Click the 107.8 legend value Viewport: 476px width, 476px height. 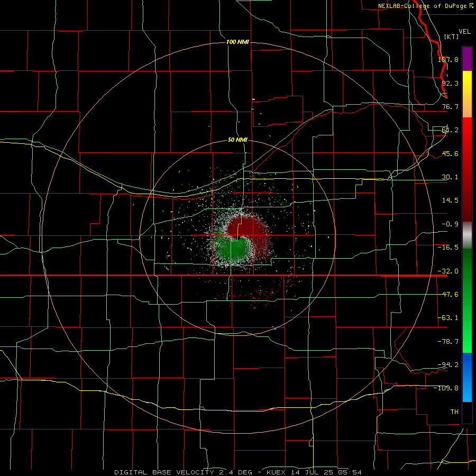click(448, 59)
